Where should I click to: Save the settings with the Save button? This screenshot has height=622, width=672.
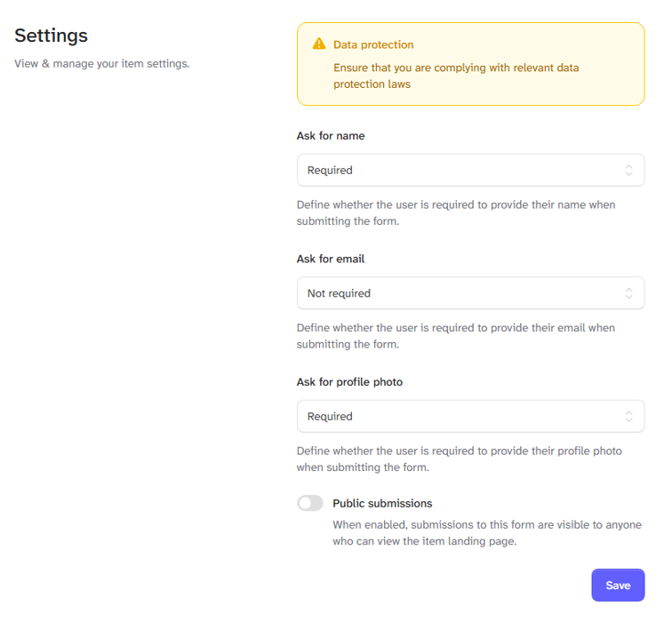click(618, 586)
